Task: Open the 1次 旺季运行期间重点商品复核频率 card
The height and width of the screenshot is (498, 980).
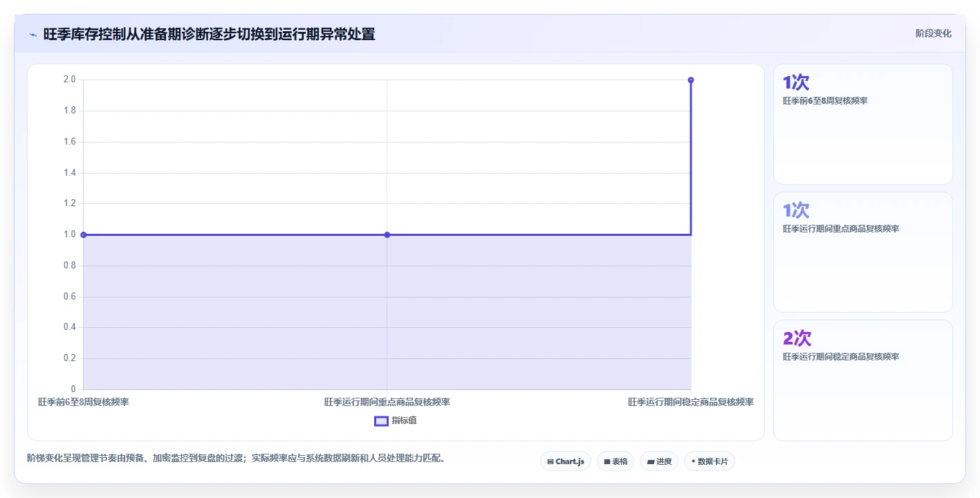Action: 863,252
